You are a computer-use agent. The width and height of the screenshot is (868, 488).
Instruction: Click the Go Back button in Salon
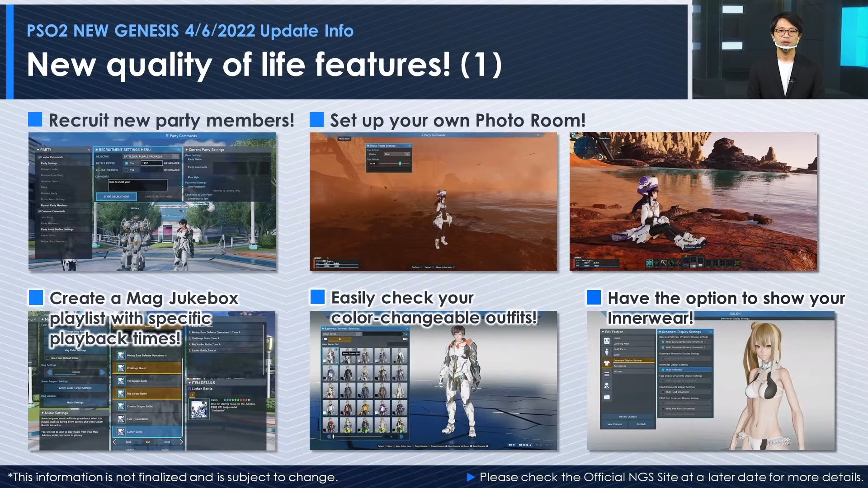point(641,424)
